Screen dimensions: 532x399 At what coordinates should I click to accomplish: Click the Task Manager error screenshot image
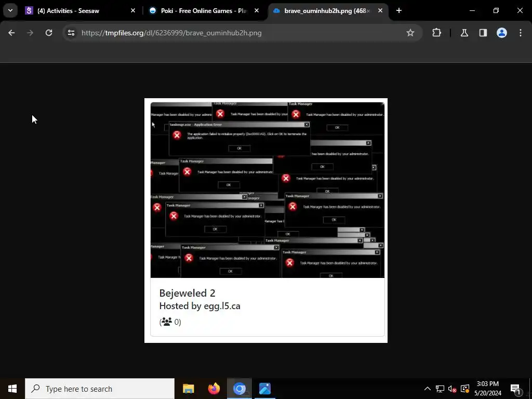(268, 190)
